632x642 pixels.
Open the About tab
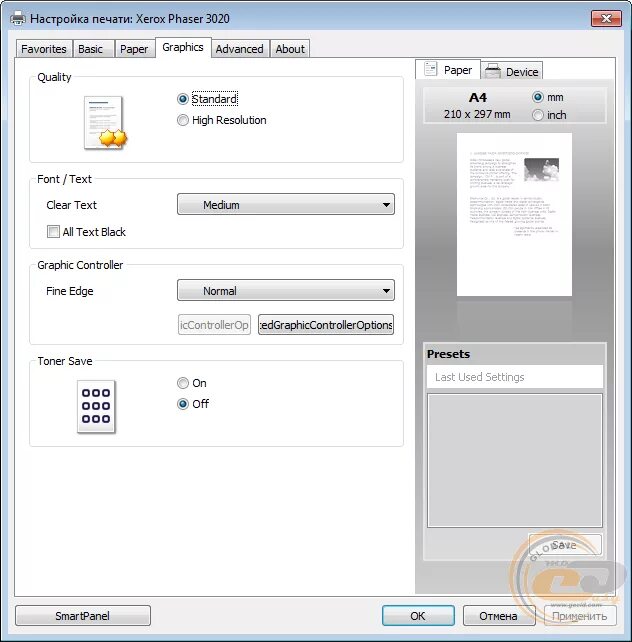(x=290, y=49)
